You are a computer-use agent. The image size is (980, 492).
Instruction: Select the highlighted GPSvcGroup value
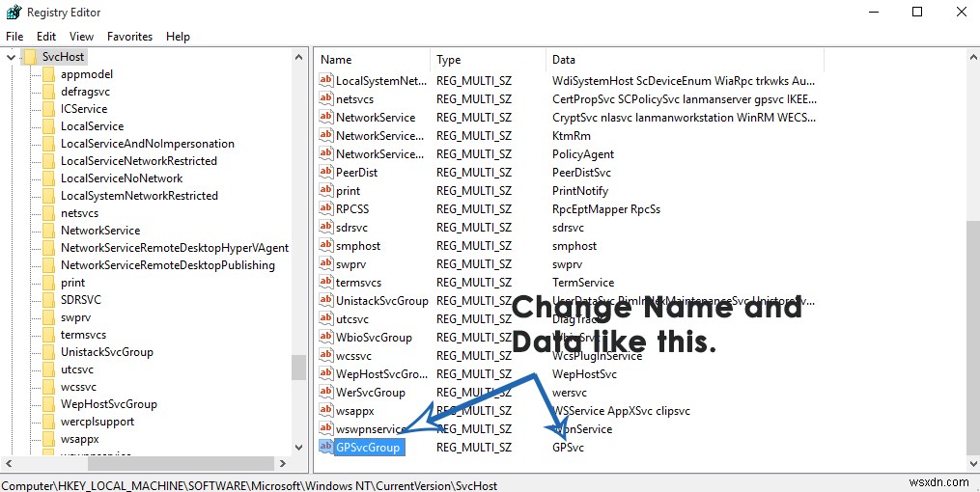(x=370, y=447)
